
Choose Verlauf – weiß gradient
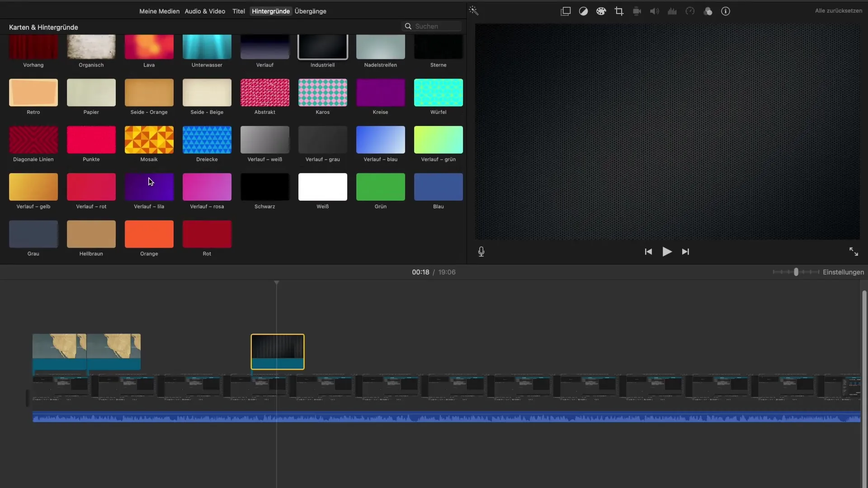pyautogui.click(x=265, y=140)
